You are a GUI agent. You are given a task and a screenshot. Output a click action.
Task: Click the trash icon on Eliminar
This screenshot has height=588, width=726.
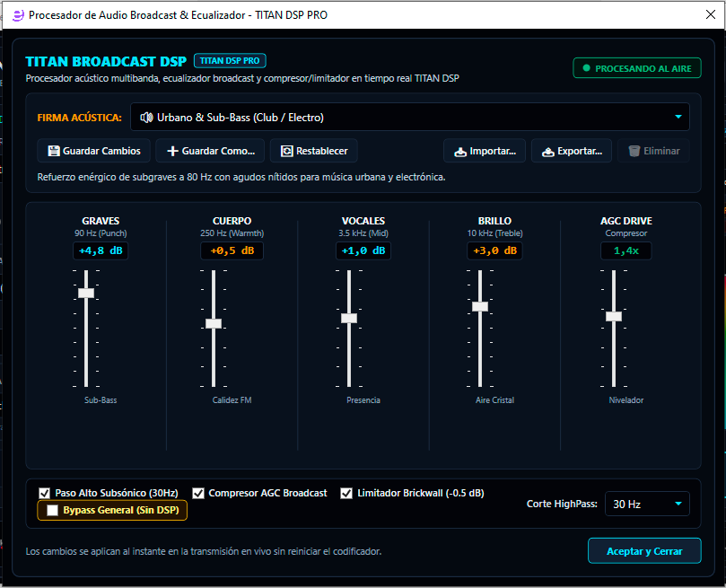tap(634, 151)
